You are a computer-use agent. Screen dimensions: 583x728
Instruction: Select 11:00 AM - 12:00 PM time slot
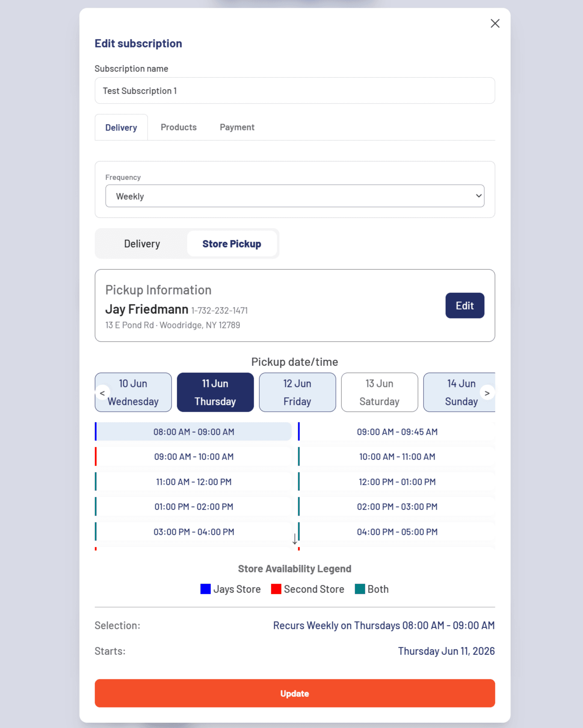[194, 482]
